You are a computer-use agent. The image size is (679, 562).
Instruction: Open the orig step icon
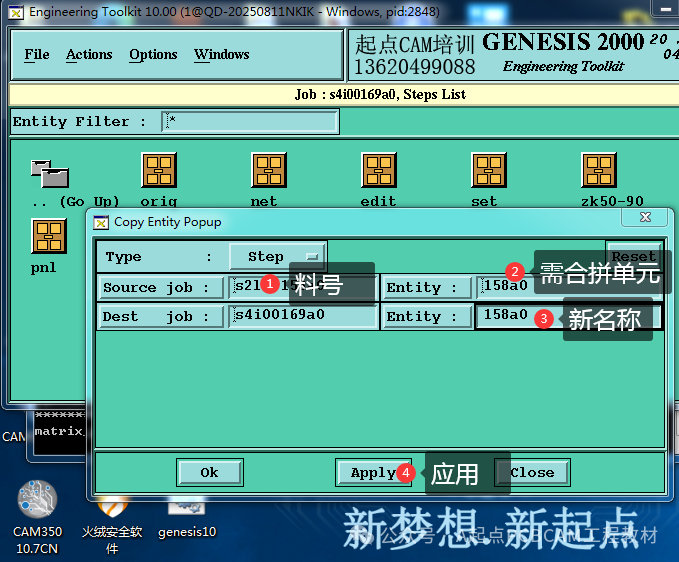click(159, 170)
